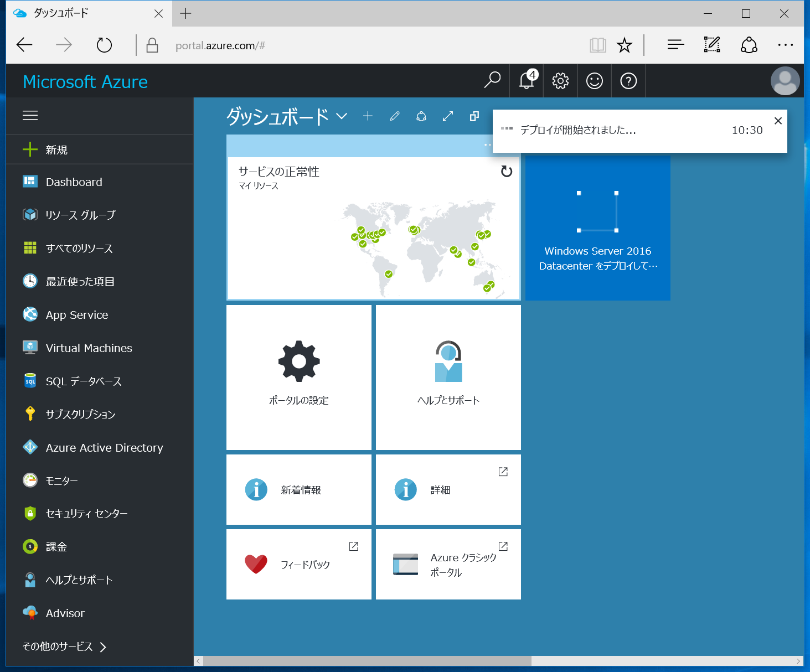Screen dimensions: 810x672
Task: Open the account avatar menu
Action: coord(785,81)
